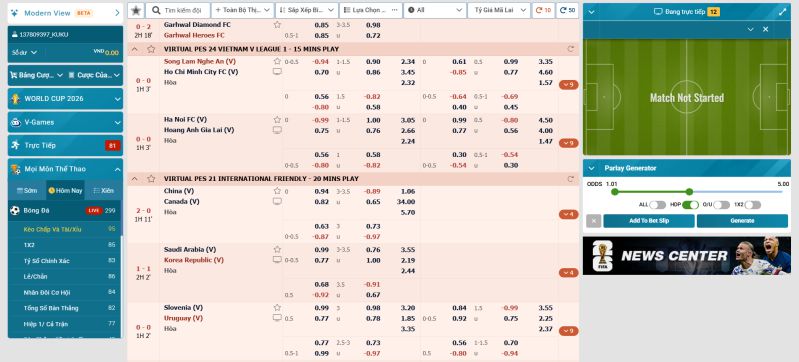Open the Modern View beta link
The width and height of the screenshot is (799, 362).
pos(65,13)
